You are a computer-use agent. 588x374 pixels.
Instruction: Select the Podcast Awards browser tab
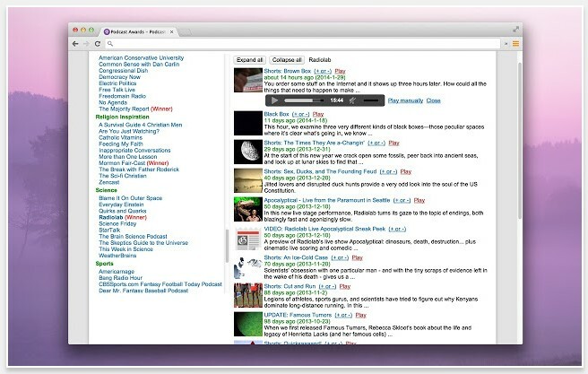[x=139, y=32]
